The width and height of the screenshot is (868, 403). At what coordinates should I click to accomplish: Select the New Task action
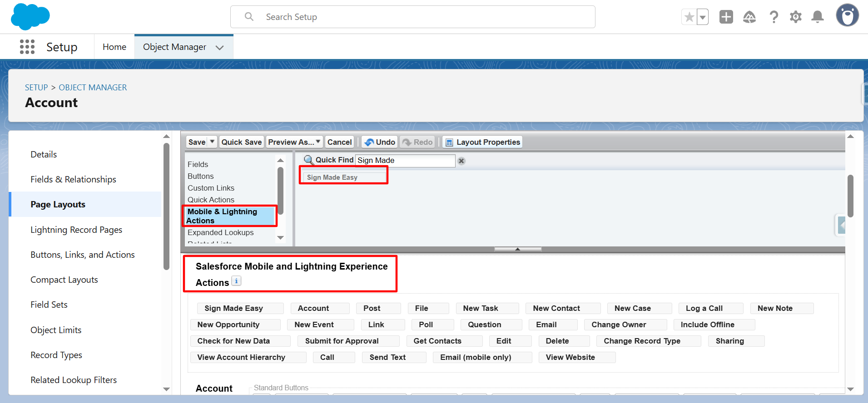(x=487, y=308)
